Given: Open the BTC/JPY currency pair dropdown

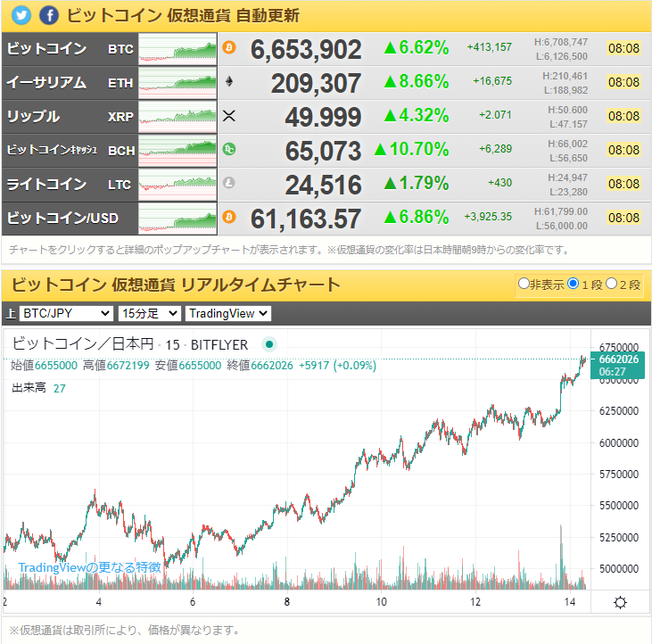Looking at the screenshot, I should pos(66,313).
